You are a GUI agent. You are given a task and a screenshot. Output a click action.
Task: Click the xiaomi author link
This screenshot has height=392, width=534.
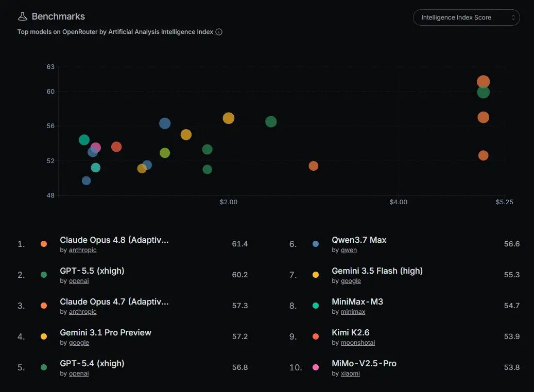pyautogui.click(x=350, y=373)
